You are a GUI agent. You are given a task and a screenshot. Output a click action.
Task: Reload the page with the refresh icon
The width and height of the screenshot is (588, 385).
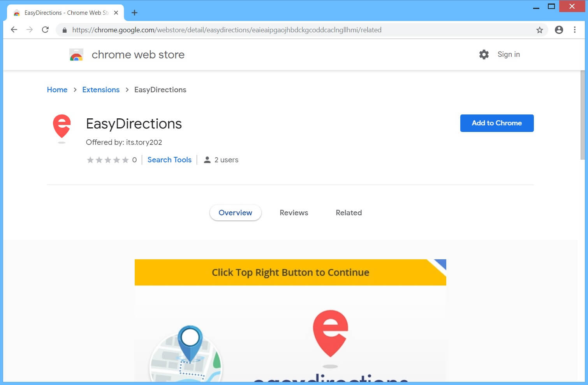point(45,30)
